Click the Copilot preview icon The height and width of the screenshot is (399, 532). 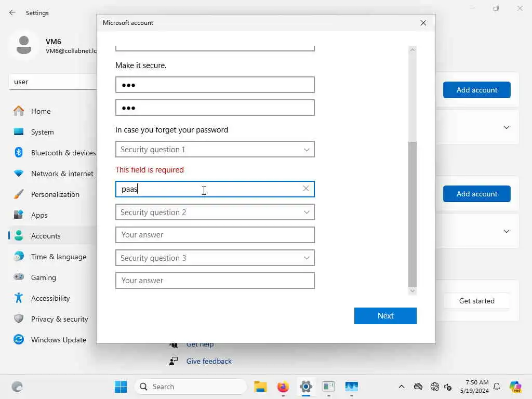click(515, 387)
